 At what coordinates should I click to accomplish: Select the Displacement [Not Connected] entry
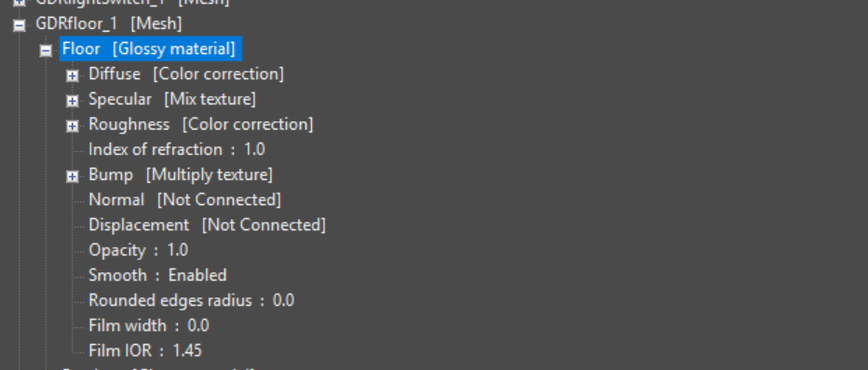pos(207,225)
